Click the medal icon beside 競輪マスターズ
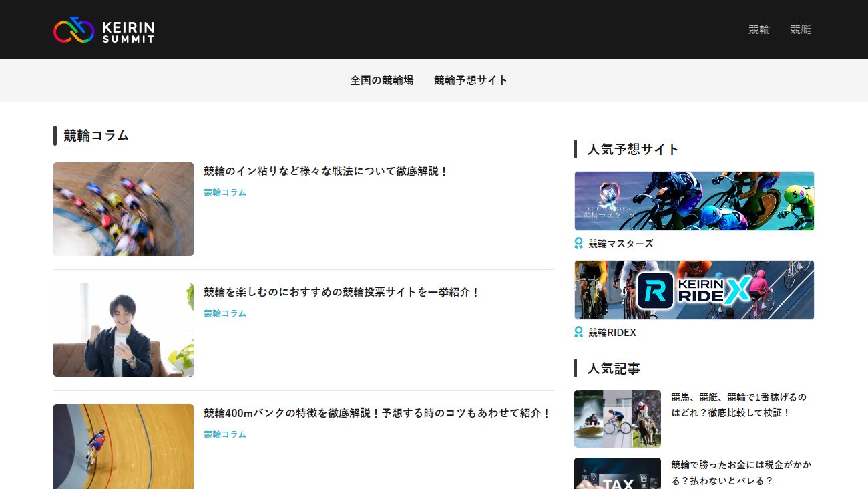This screenshot has height=489, width=868. (x=578, y=243)
